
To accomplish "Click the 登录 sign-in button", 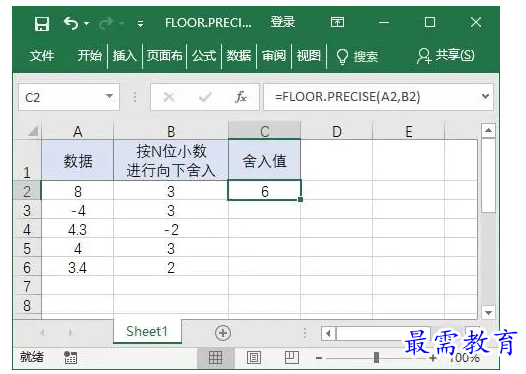I will (283, 22).
